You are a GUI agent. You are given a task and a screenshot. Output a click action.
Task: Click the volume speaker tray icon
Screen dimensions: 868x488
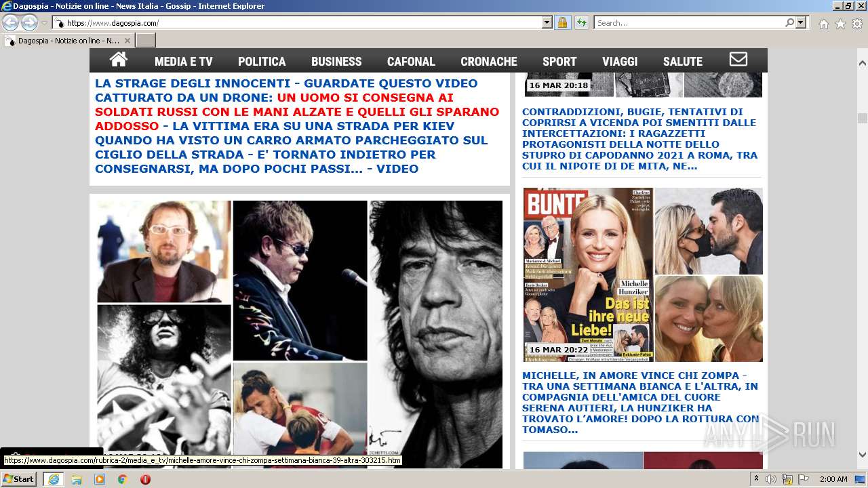click(x=771, y=479)
